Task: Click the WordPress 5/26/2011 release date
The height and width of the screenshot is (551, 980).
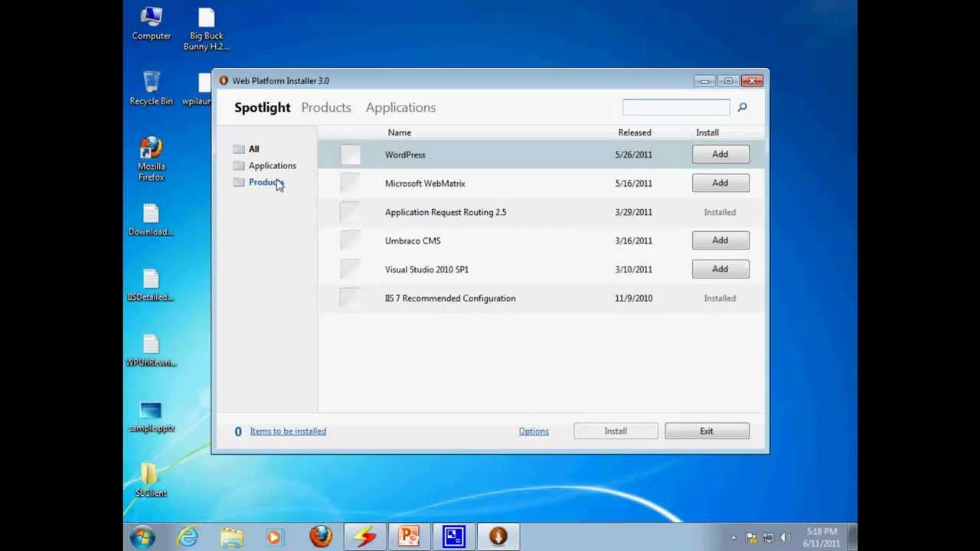Action: pyautogui.click(x=633, y=155)
